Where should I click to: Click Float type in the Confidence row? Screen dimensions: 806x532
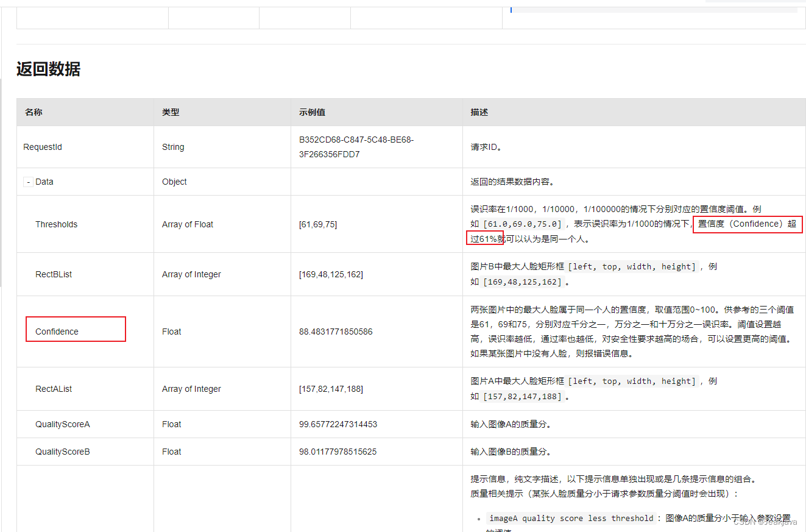172,332
